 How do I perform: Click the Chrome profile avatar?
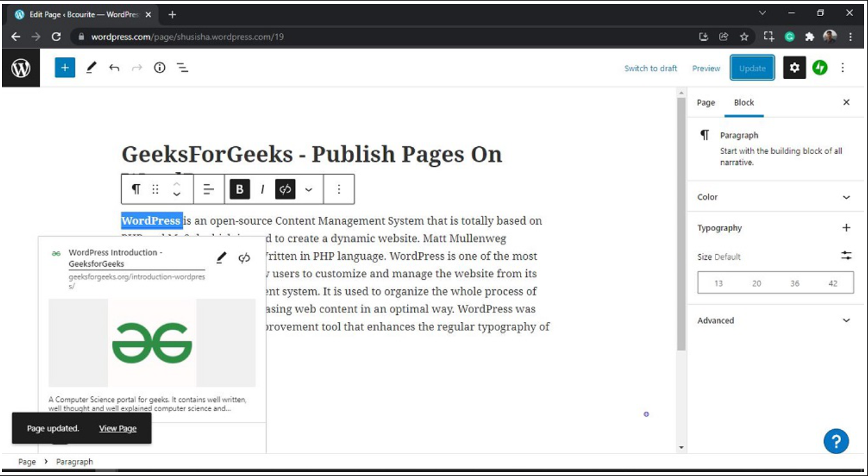[x=830, y=37]
